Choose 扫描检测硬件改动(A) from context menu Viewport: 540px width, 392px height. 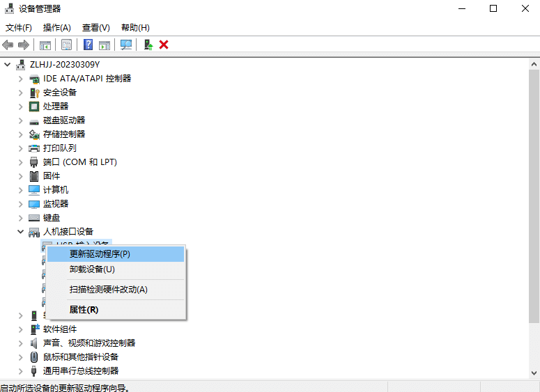pyautogui.click(x=116, y=290)
